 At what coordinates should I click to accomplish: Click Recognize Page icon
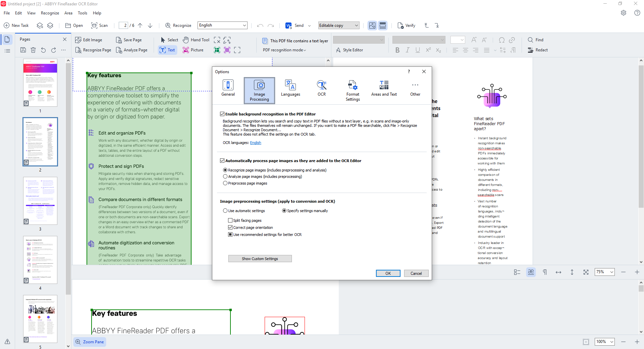pyautogui.click(x=78, y=50)
